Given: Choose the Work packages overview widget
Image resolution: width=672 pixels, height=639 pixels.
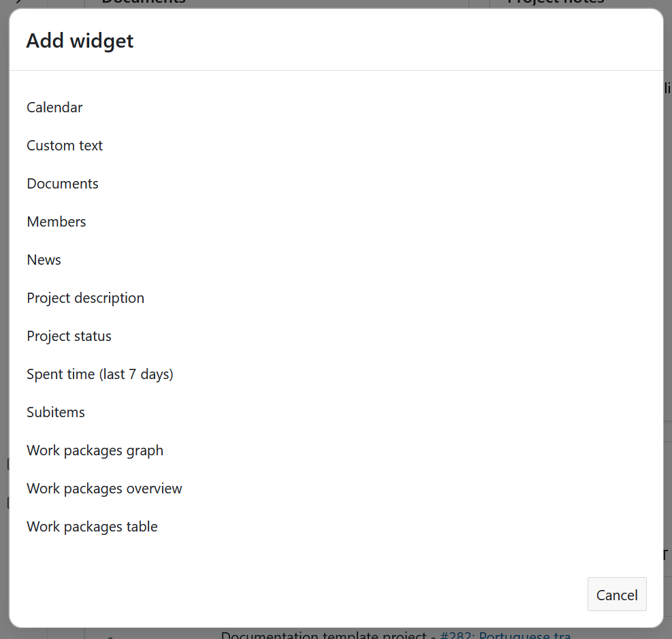Looking at the screenshot, I should coord(104,488).
